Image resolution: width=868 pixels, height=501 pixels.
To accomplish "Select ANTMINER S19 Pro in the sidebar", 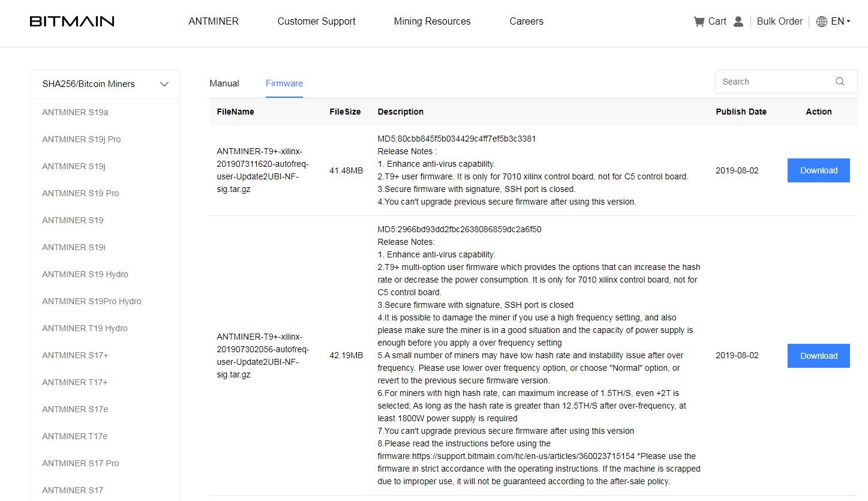I will pyautogui.click(x=80, y=193).
